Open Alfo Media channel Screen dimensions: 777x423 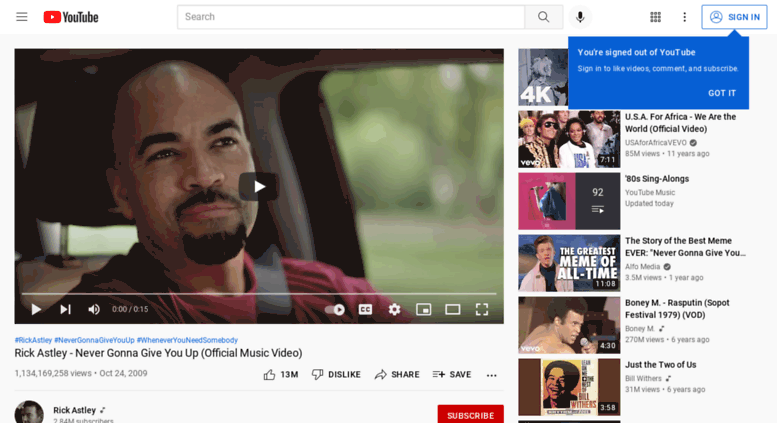(643, 266)
